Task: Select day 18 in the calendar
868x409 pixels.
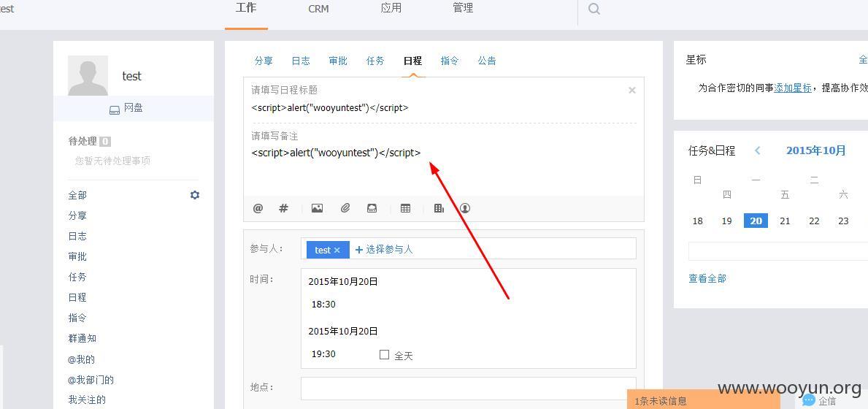Action: click(697, 221)
